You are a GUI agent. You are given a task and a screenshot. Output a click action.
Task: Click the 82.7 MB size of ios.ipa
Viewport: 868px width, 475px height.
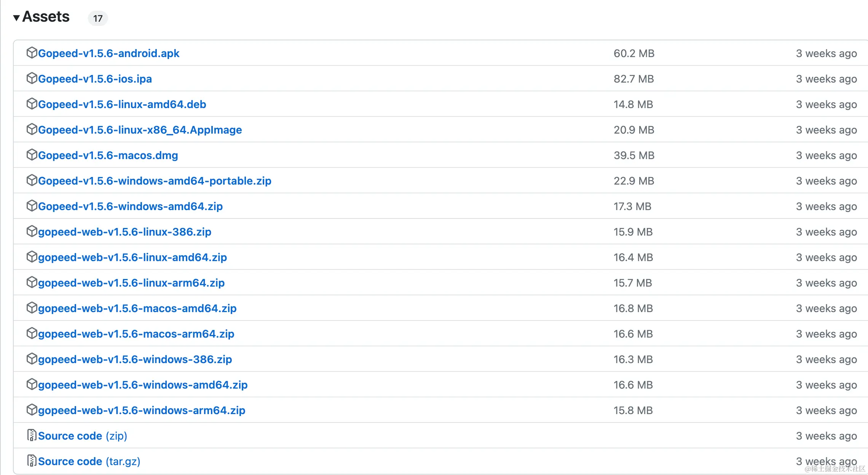pos(633,79)
